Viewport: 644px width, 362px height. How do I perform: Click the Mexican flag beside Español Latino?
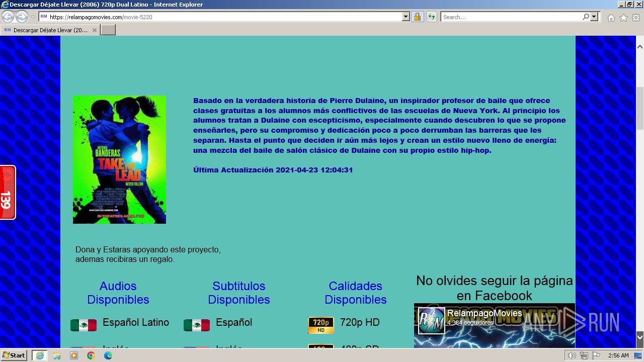point(84,325)
